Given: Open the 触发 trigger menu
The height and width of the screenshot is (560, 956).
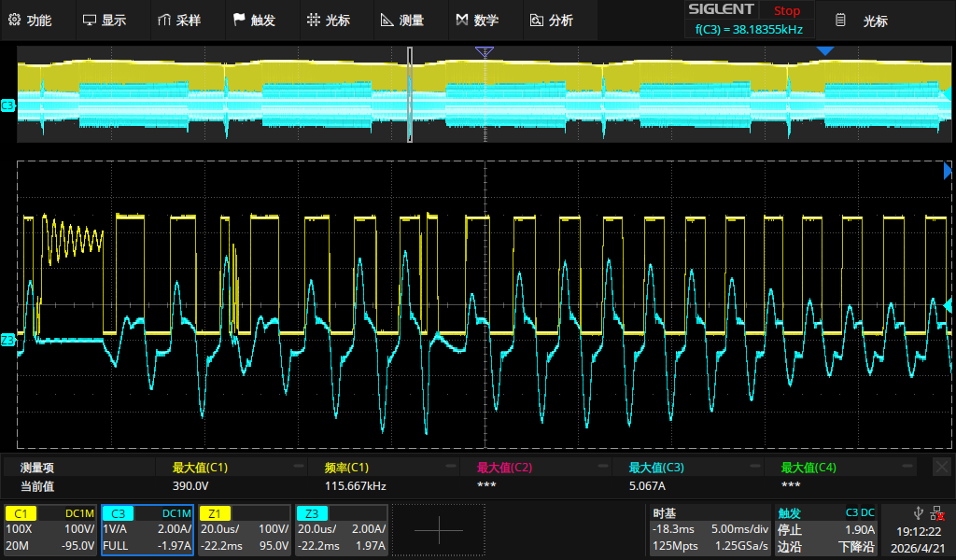Looking at the screenshot, I should [254, 21].
